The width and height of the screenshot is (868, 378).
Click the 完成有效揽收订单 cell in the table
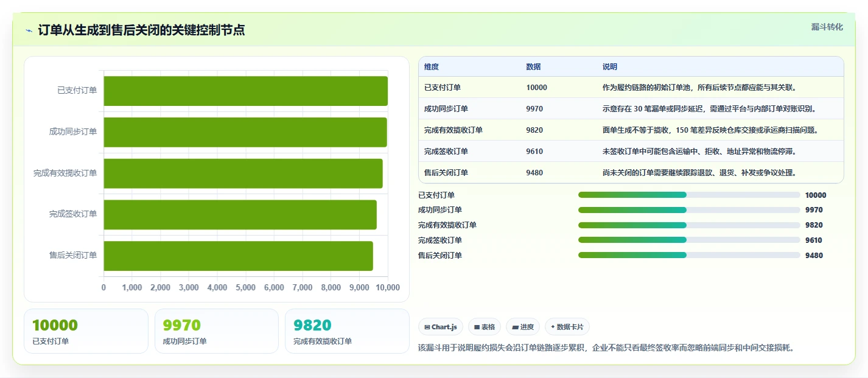click(x=453, y=130)
